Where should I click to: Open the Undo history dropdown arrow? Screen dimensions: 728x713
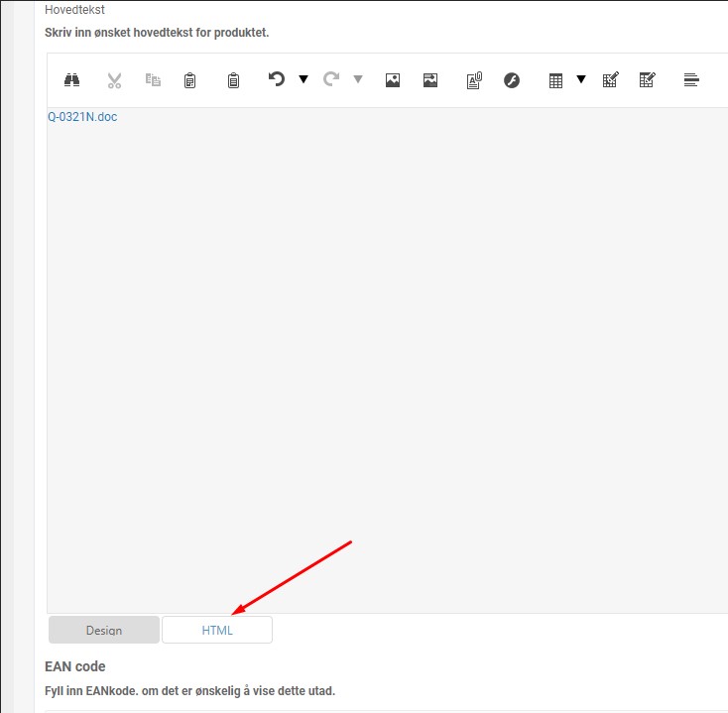(303, 79)
